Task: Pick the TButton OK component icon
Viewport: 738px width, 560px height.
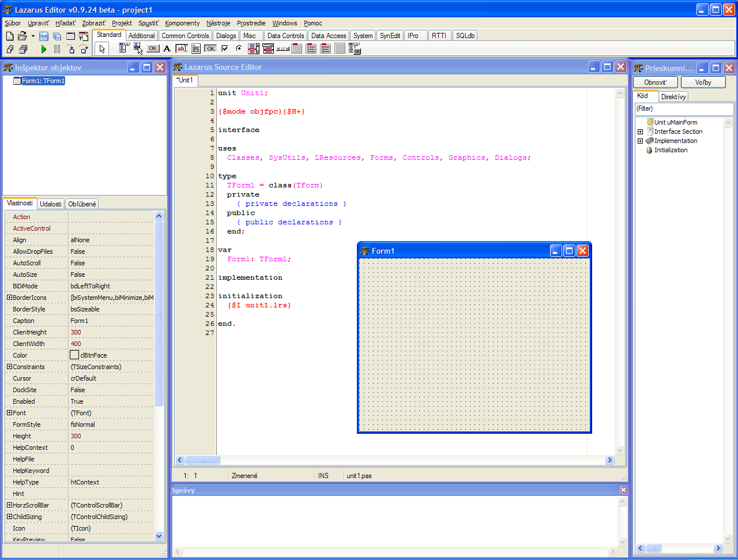Action: [x=153, y=48]
